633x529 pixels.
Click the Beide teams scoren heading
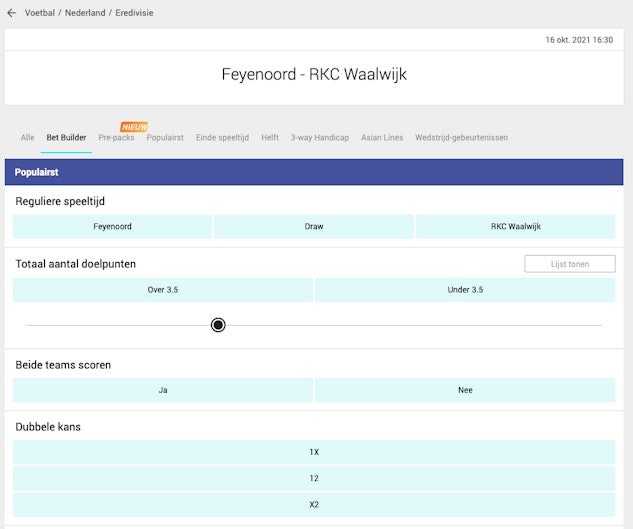click(63, 365)
